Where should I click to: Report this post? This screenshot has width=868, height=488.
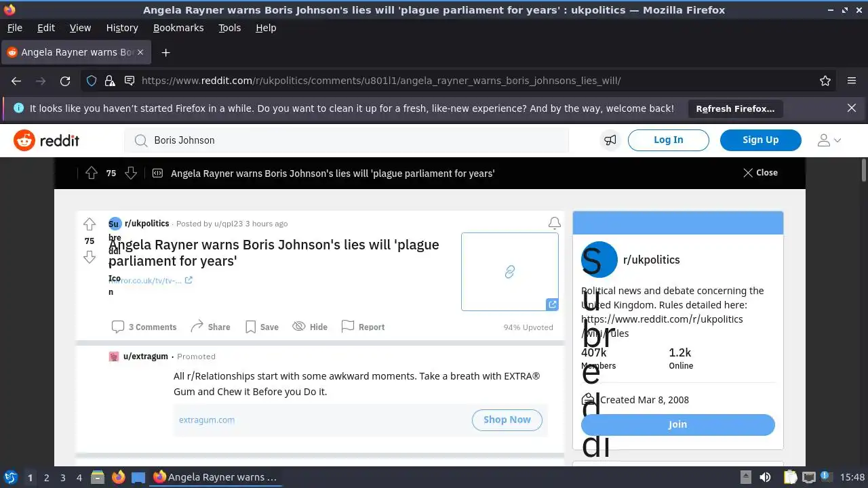click(x=363, y=327)
